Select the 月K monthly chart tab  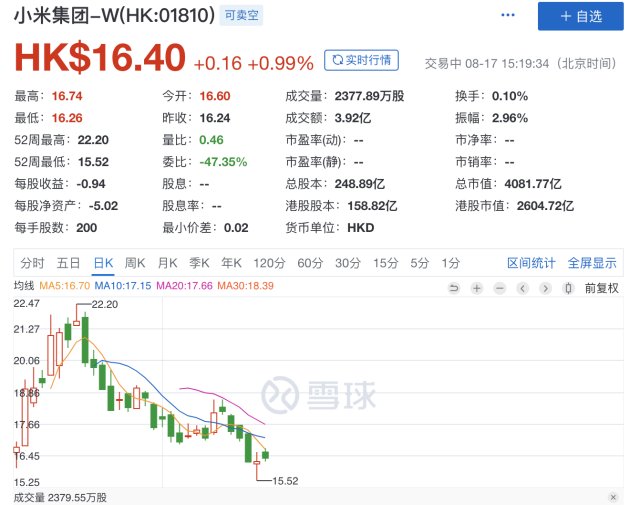tap(167, 263)
